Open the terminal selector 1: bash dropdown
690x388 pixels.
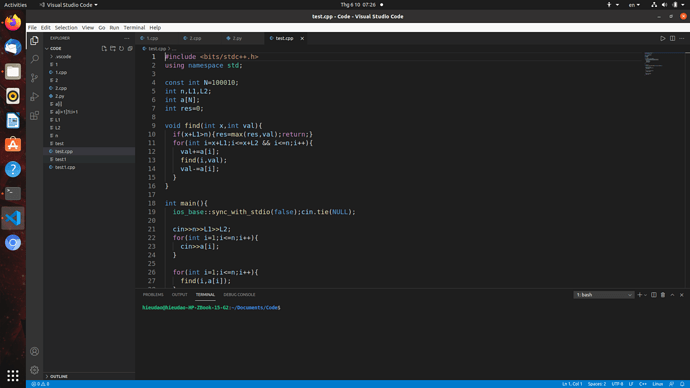point(603,295)
